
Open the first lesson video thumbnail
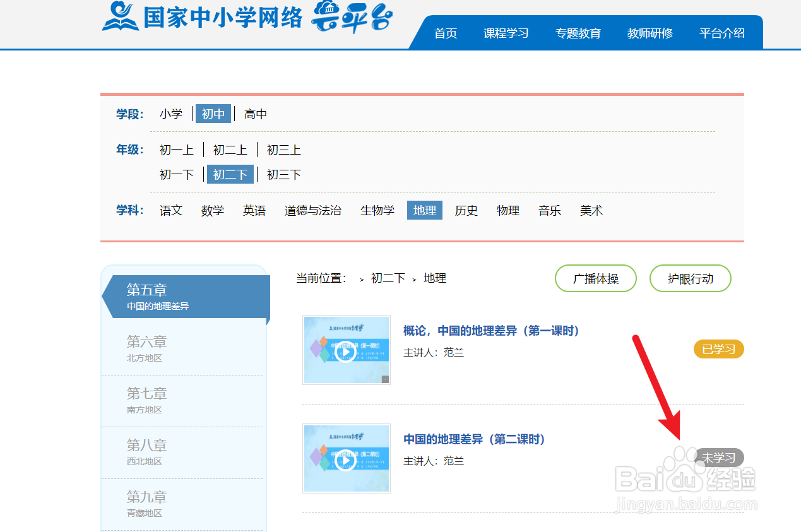pos(347,350)
